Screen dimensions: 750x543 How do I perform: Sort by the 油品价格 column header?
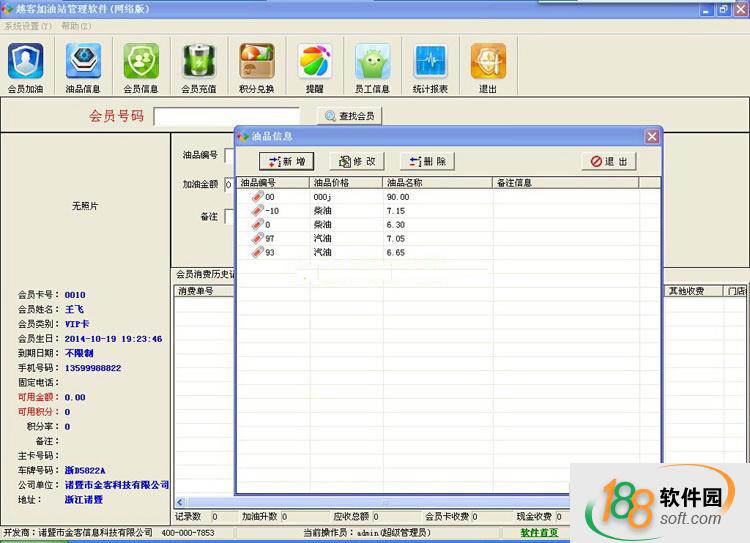click(x=346, y=183)
